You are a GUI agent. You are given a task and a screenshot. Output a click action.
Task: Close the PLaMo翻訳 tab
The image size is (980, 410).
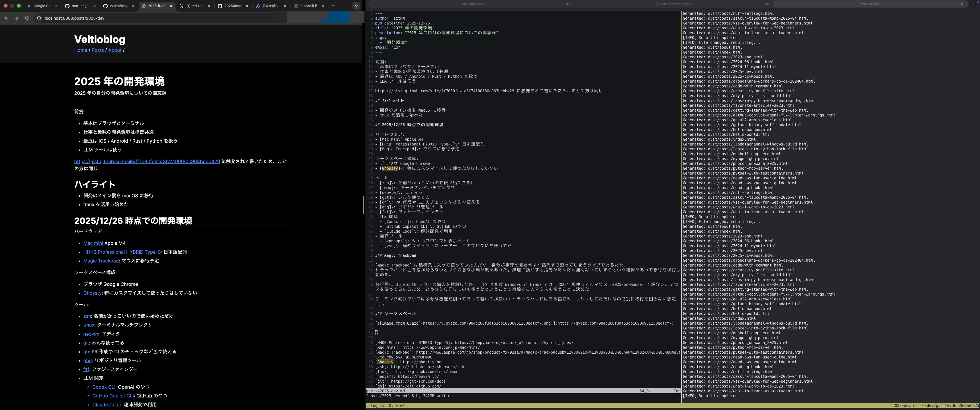click(x=322, y=6)
